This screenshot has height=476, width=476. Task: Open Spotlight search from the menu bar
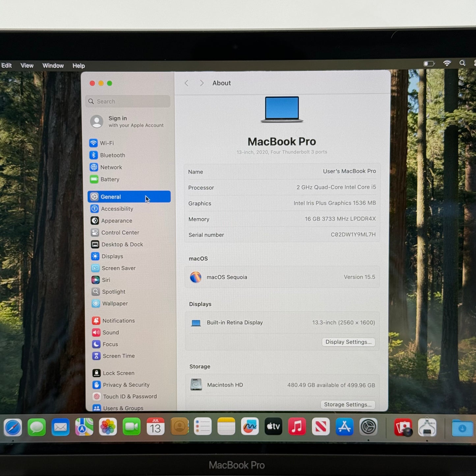click(462, 63)
